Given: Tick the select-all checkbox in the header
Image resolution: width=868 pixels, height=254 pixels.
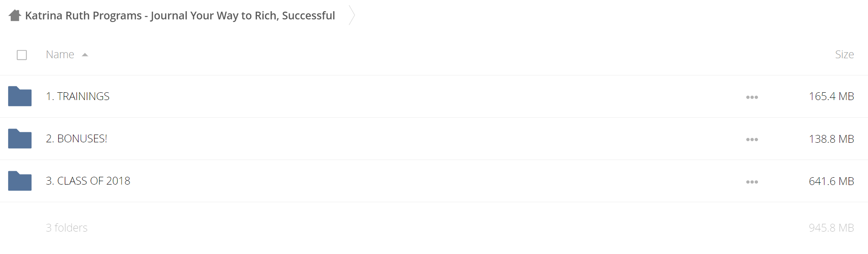Looking at the screenshot, I should (x=22, y=55).
